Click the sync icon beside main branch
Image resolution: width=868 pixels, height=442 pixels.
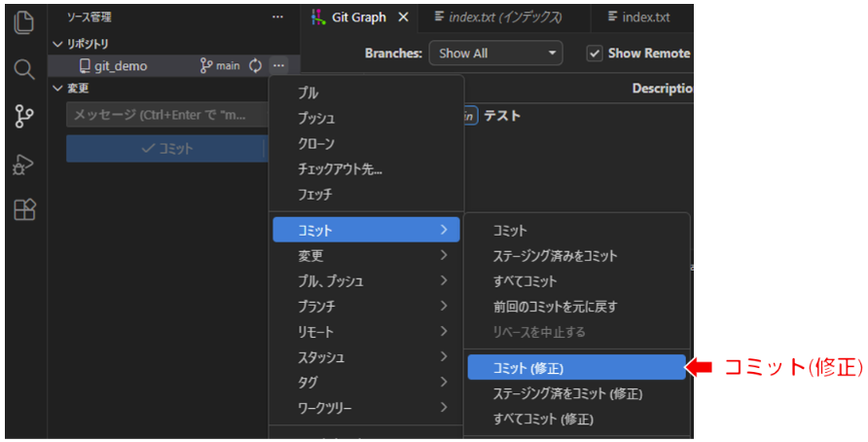tap(256, 66)
